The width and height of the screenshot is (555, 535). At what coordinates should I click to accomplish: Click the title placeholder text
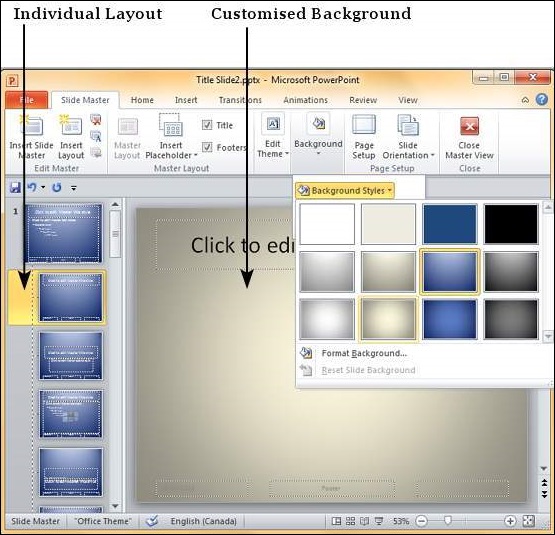(242, 245)
